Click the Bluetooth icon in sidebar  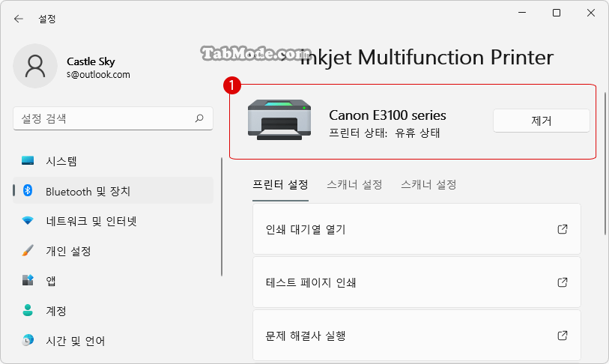pyautogui.click(x=28, y=190)
